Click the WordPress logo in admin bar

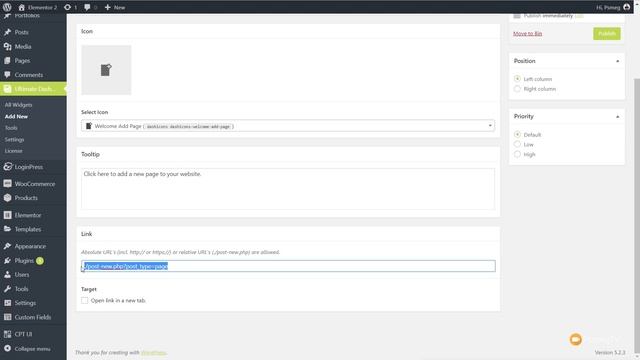pos(7,7)
